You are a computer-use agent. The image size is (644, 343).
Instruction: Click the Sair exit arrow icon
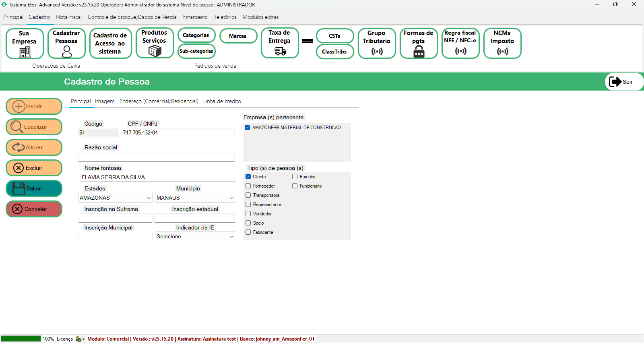pyautogui.click(x=615, y=82)
